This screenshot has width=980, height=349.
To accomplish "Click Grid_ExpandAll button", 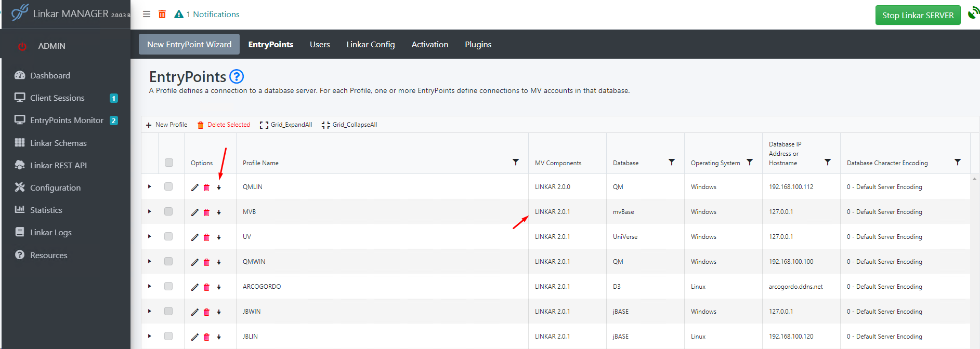I will click(286, 125).
